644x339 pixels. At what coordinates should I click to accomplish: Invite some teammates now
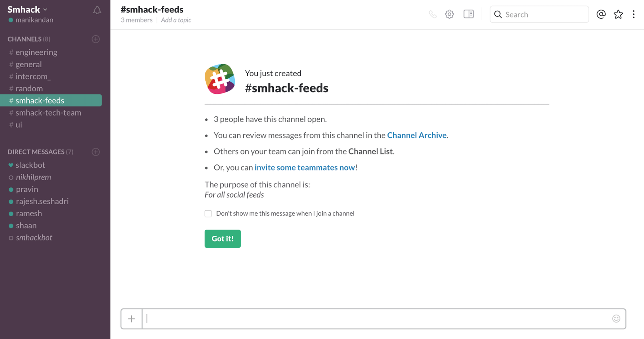[x=305, y=167]
